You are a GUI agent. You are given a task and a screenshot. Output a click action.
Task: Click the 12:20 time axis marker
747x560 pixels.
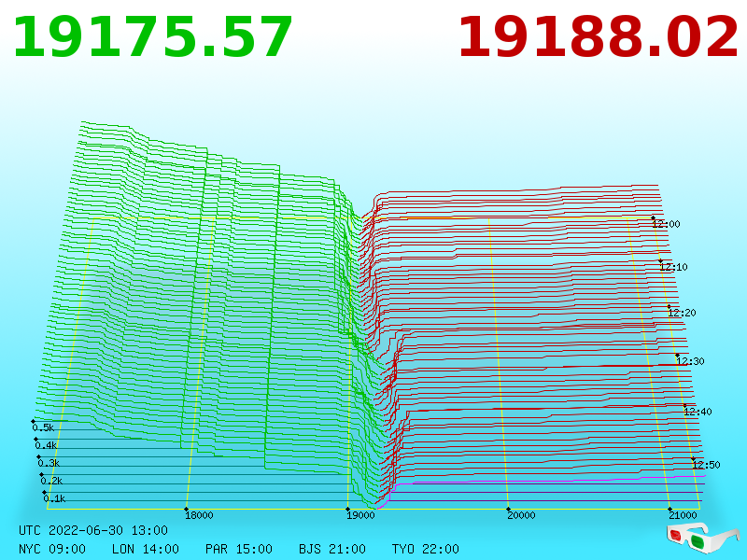pyautogui.click(x=682, y=313)
